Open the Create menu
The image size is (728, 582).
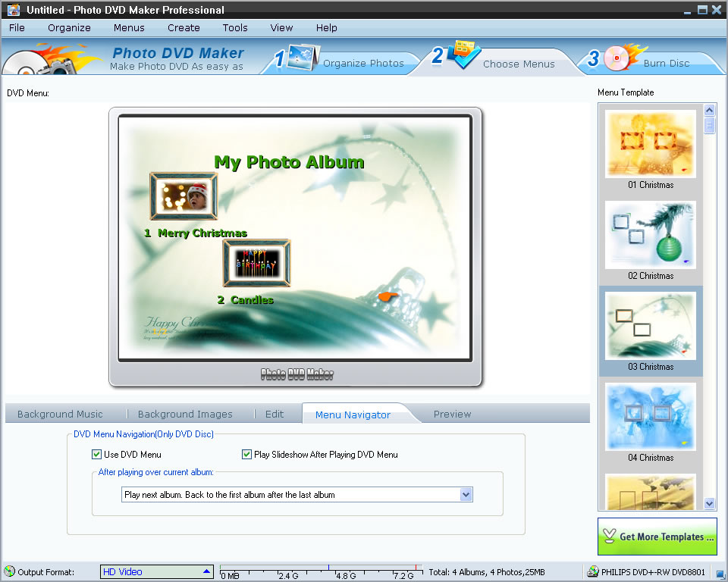tap(184, 28)
